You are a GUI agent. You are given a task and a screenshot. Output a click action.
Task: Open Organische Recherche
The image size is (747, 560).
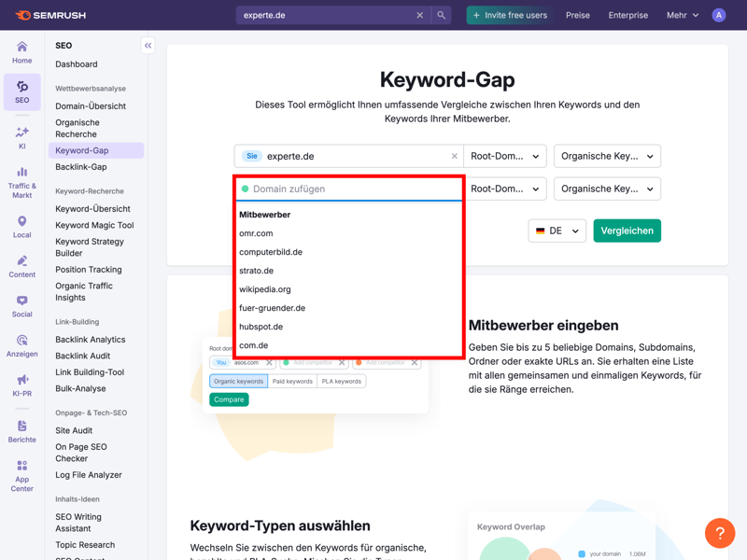[x=78, y=129]
